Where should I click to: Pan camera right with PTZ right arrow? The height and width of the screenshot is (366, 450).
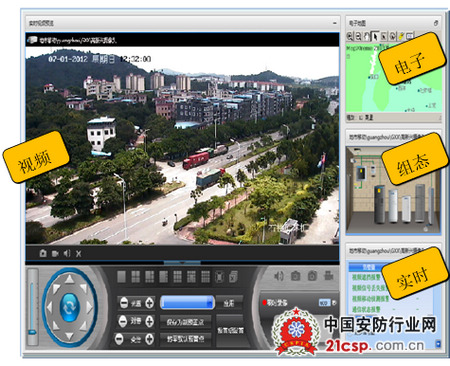coord(89,307)
